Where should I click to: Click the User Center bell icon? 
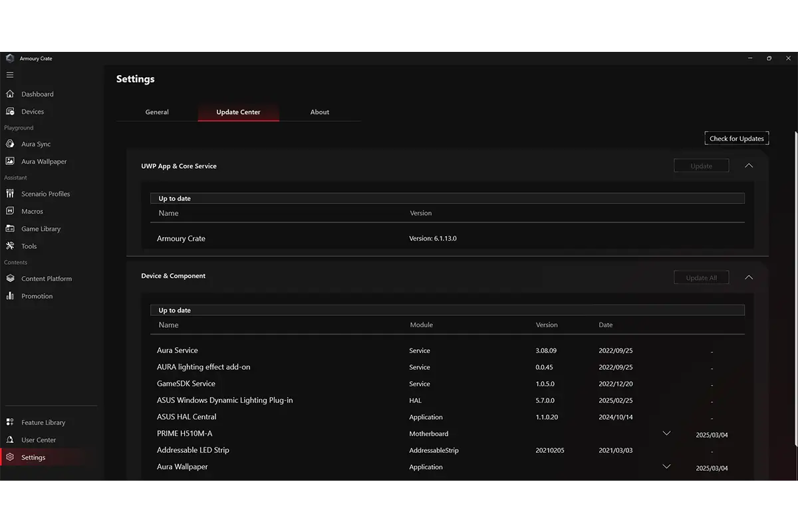pos(10,440)
